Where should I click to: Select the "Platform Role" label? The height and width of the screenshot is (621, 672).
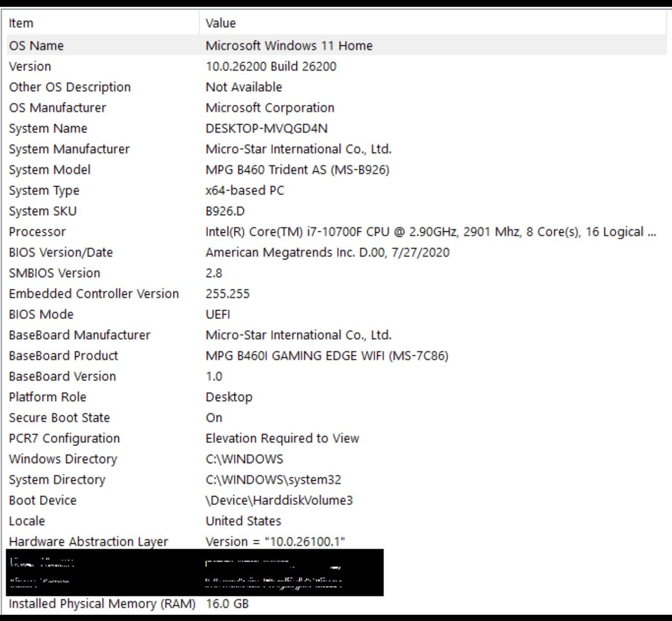point(47,397)
